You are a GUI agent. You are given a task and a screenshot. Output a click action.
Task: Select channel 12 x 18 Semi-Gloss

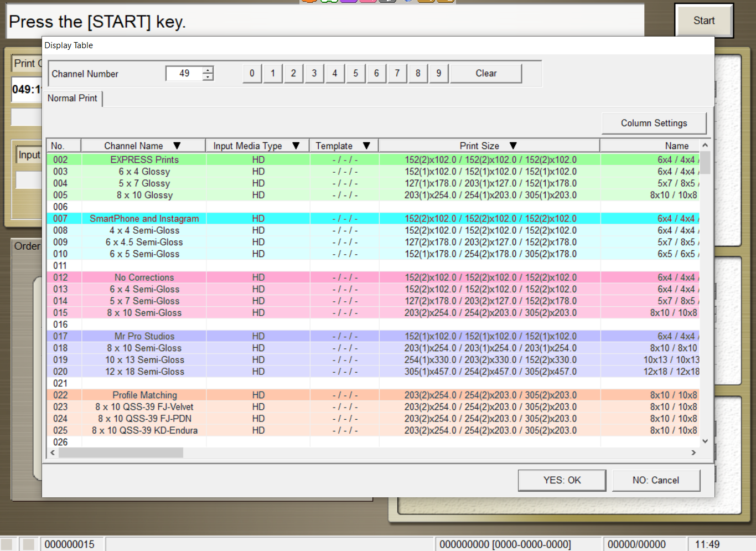click(x=374, y=372)
